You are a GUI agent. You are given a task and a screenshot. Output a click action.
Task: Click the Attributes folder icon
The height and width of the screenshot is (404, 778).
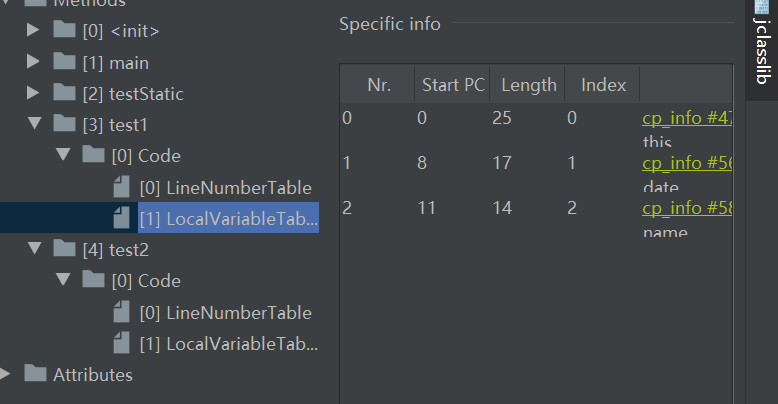coord(36,374)
